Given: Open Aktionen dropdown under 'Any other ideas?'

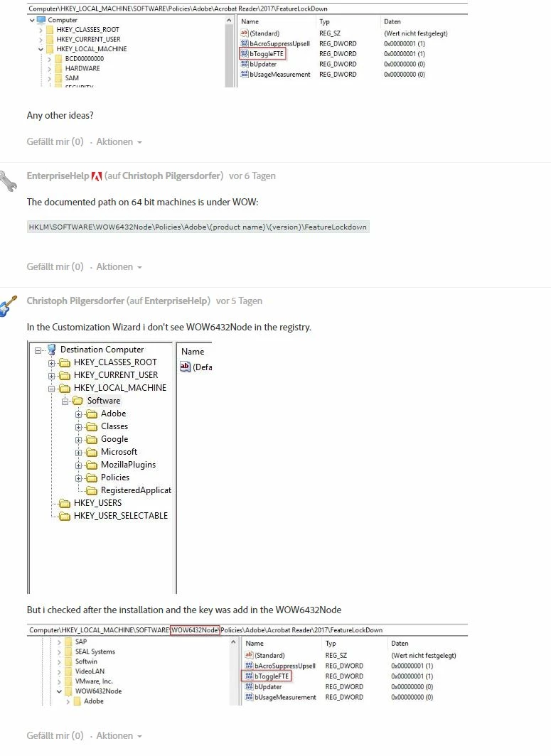Looking at the screenshot, I should pyautogui.click(x=119, y=142).
